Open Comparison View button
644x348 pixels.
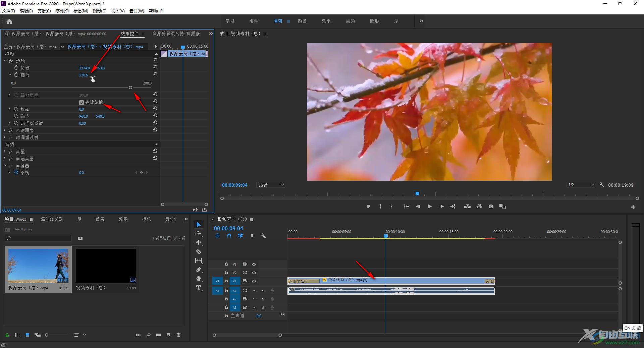502,207
